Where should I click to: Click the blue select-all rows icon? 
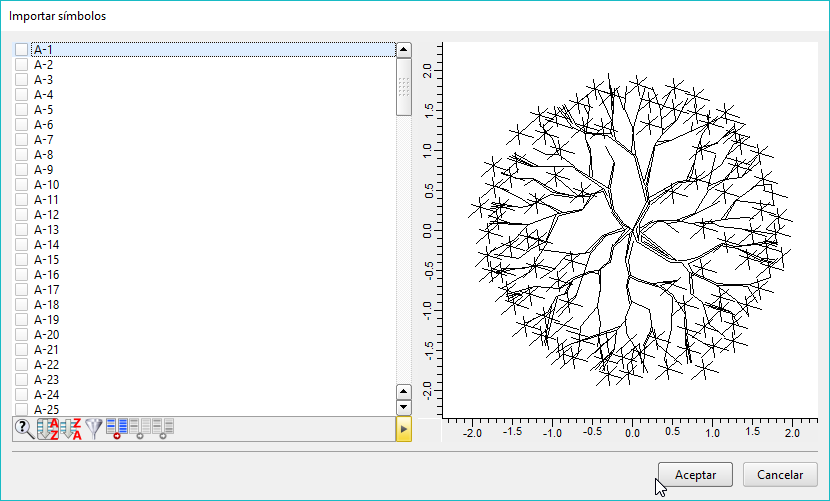[116, 428]
